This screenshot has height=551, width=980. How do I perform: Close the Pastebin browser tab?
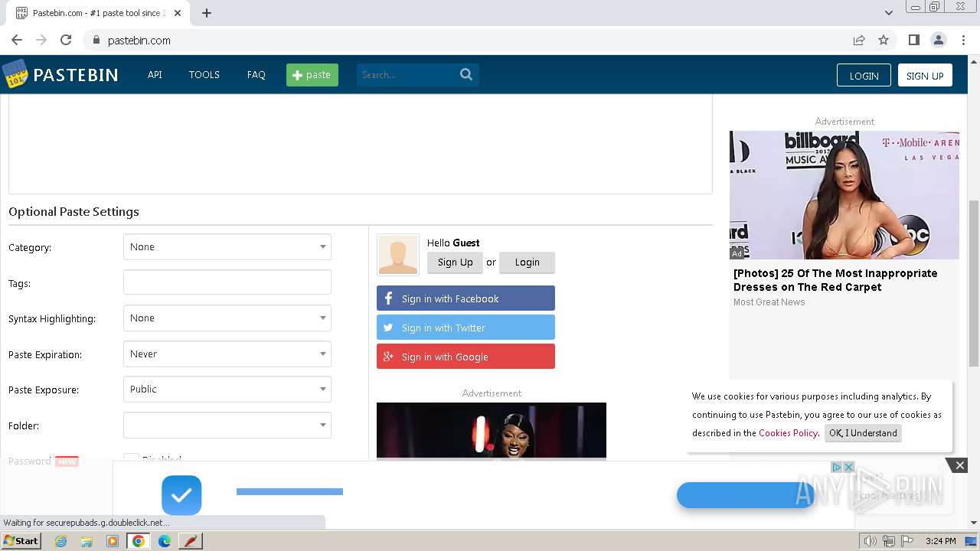(178, 13)
